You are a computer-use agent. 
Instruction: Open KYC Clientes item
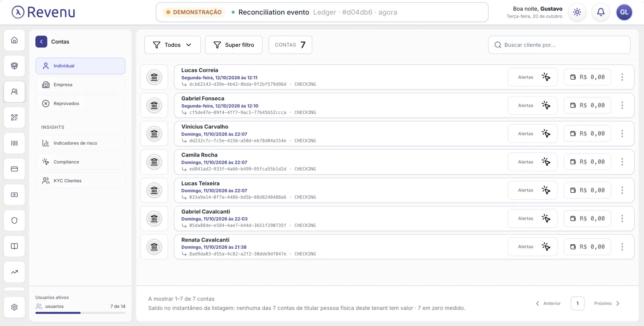click(x=80, y=181)
